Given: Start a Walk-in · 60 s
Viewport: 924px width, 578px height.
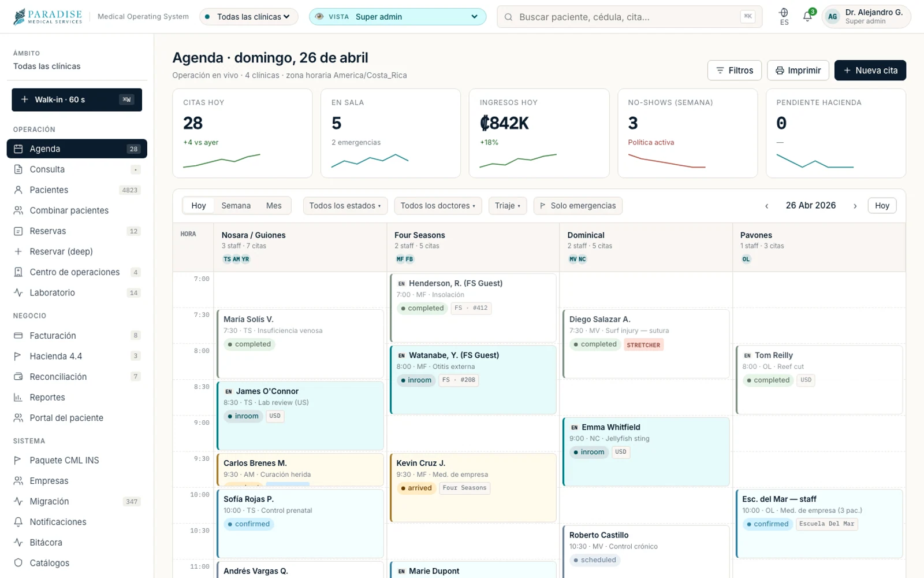Looking at the screenshot, I should (x=77, y=99).
